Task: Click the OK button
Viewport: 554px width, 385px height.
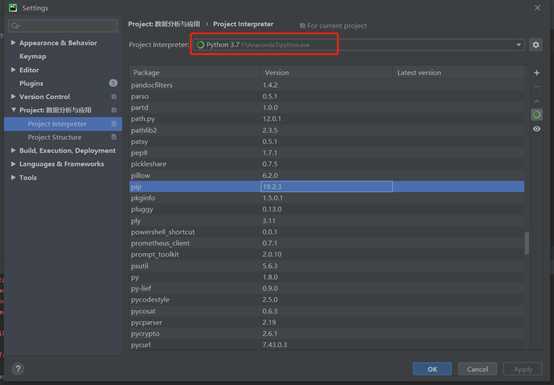Action: tap(432, 369)
